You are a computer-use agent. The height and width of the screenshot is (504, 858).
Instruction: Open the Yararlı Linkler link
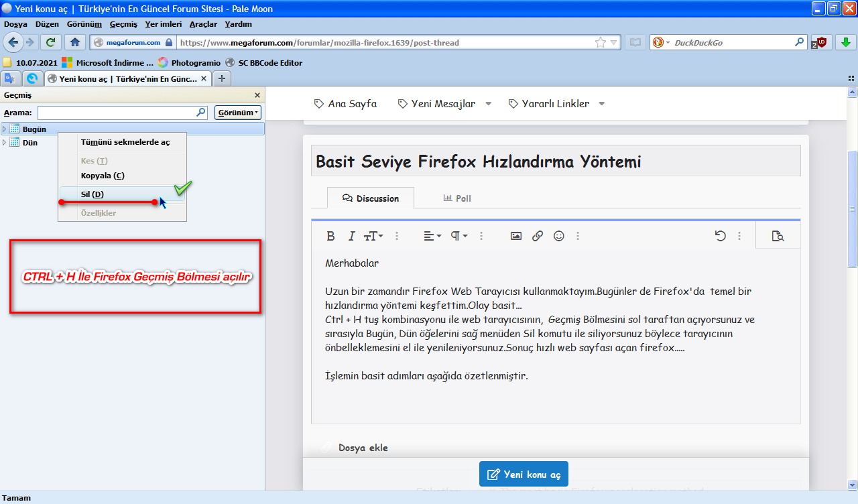[x=548, y=104]
